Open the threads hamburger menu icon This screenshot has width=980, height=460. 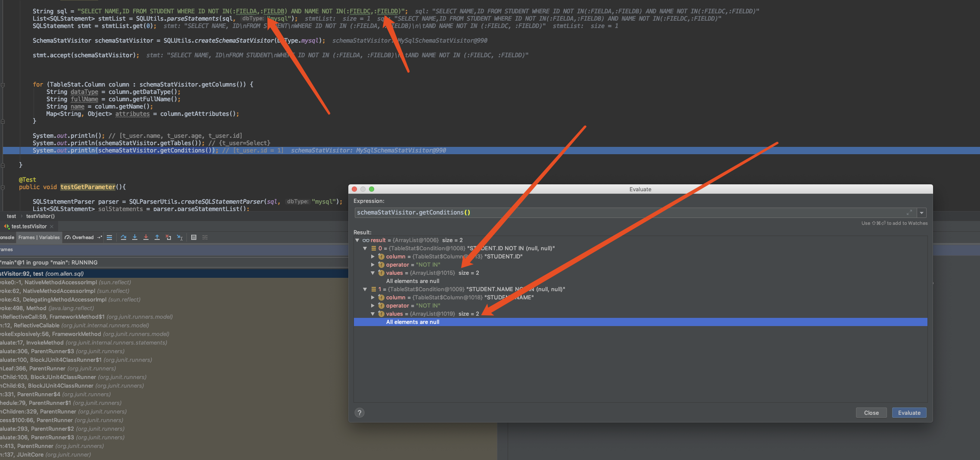109,237
